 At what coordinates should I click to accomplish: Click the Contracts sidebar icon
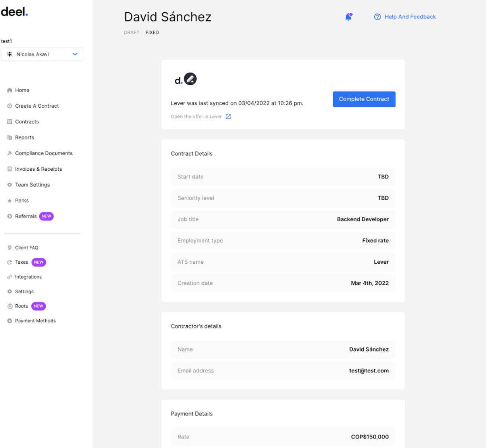(10, 122)
